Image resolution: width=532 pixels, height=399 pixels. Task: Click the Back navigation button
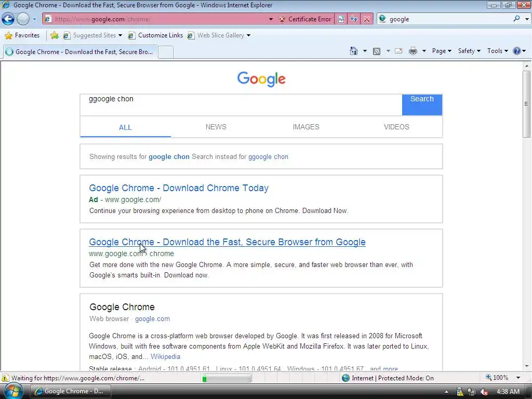click(8, 19)
